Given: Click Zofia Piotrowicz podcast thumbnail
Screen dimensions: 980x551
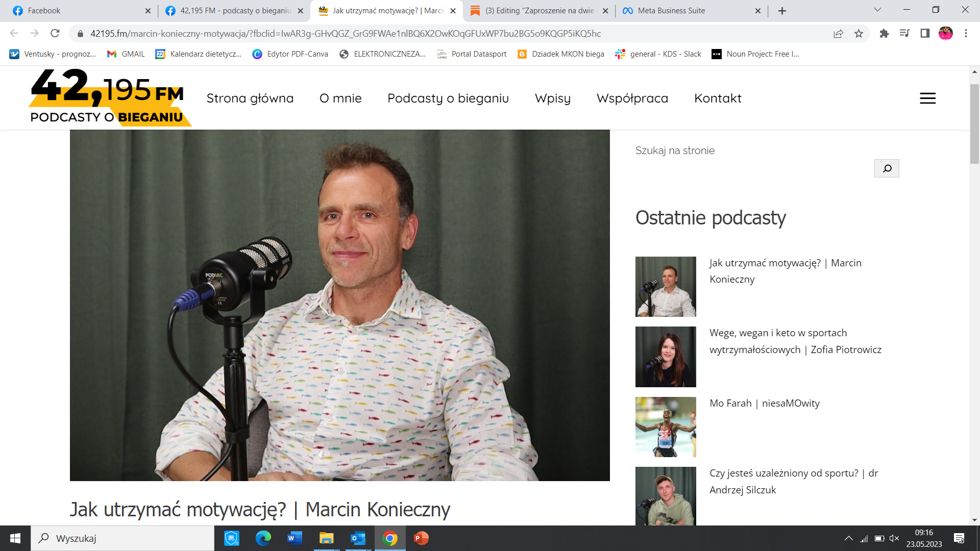Looking at the screenshot, I should pyautogui.click(x=665, y=357).
